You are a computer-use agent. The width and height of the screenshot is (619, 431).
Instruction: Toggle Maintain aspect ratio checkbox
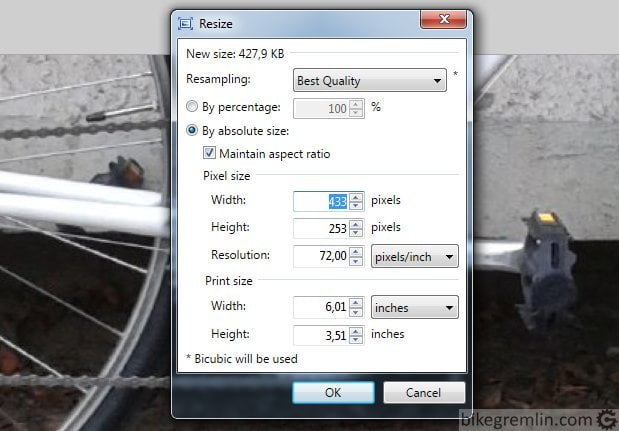click(209, 153)
